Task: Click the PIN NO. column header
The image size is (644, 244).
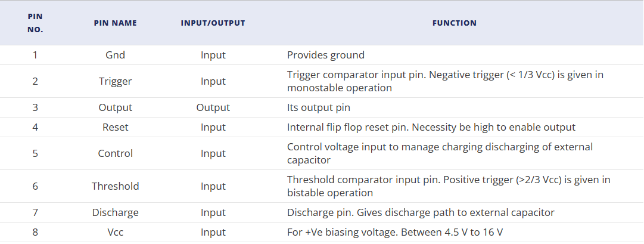Action: click(x=35, y=23)
